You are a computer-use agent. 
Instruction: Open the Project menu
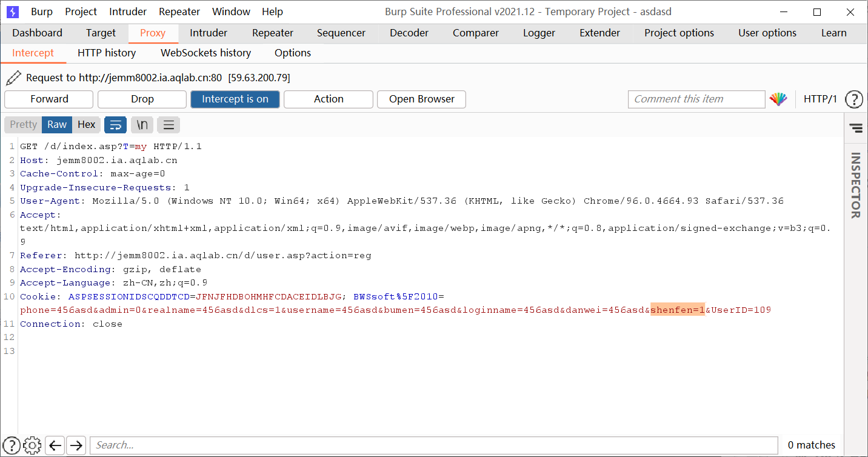point(81,12)
